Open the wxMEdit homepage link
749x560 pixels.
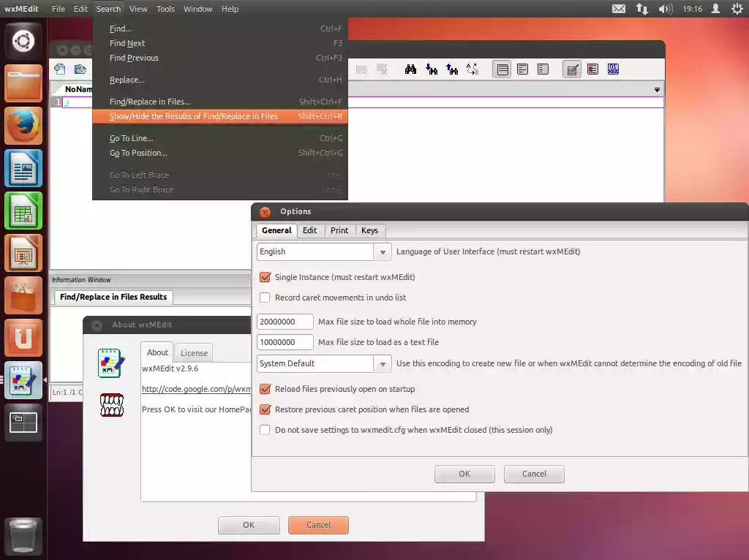(x=196, y=389)
